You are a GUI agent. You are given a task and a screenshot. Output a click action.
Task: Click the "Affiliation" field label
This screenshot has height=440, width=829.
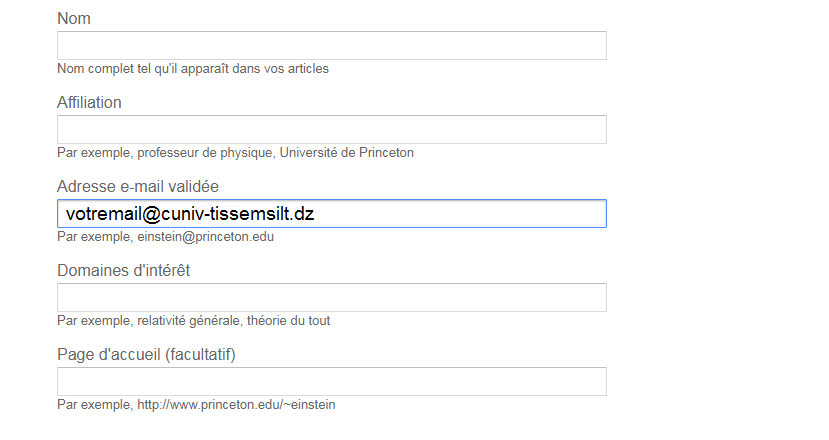click(89, 102)
